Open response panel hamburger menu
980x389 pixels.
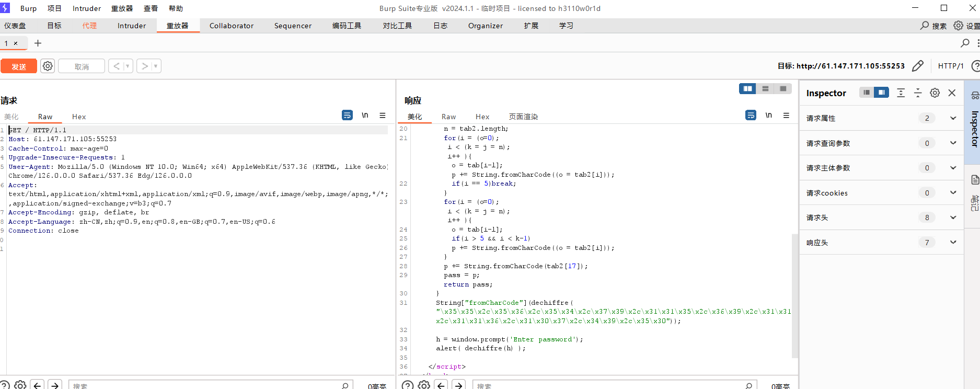click(x=786, y=115)
